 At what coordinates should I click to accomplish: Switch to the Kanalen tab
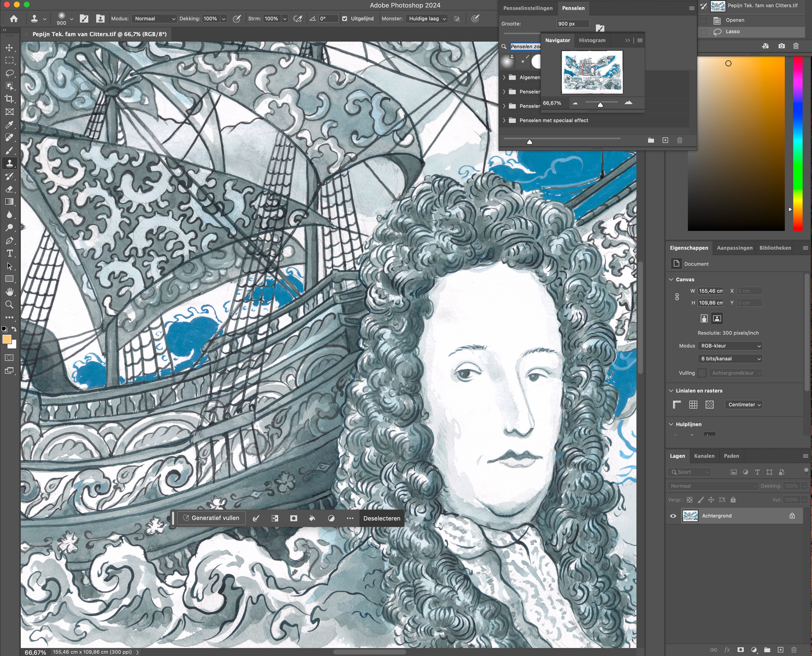pos(704,456)
